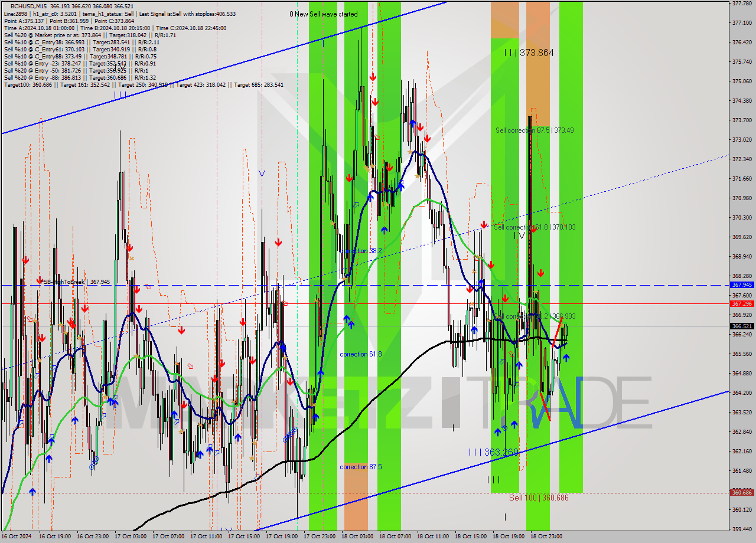Click 372.340 on the price axis
Image resolution: width=756 pixels, height=543 pixels.
742,159
